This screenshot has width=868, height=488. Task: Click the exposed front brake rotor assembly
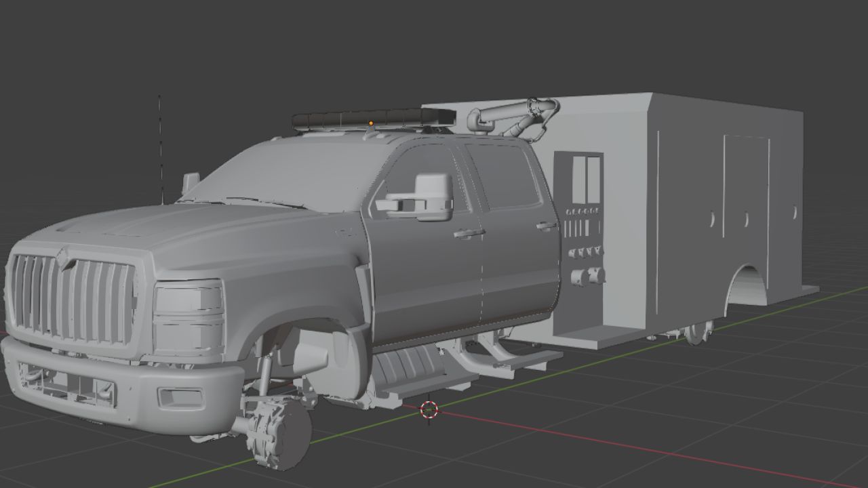(x=276, y=432)
